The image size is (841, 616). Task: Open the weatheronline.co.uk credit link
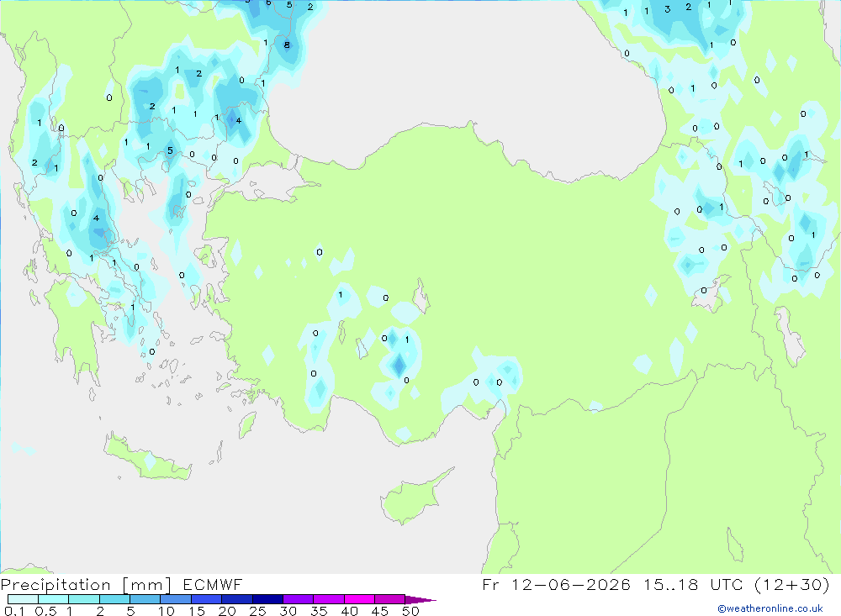click(x=770, y=608)
